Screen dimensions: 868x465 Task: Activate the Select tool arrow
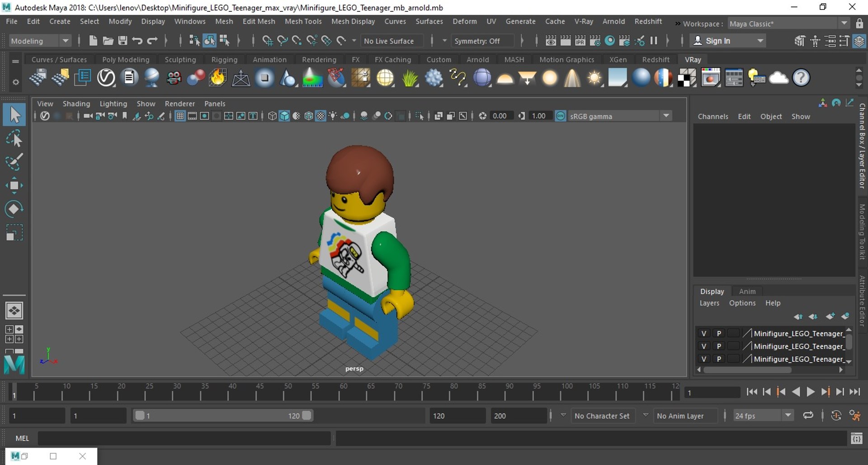[14, 114]
